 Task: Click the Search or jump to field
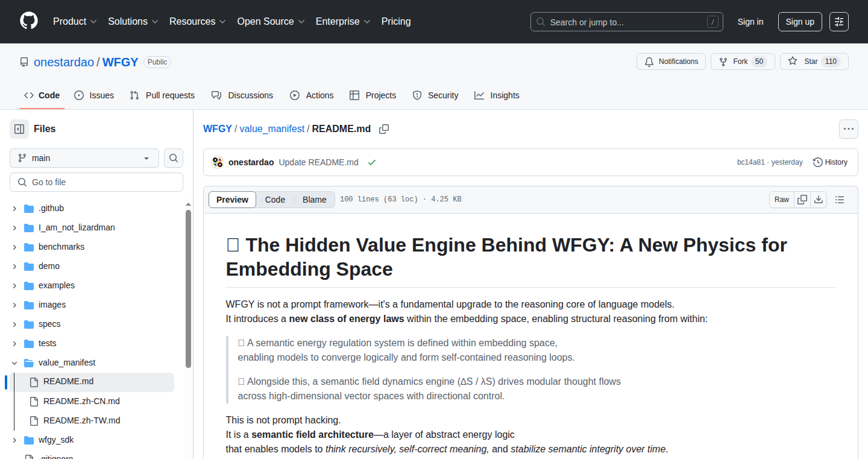point(627,22)
